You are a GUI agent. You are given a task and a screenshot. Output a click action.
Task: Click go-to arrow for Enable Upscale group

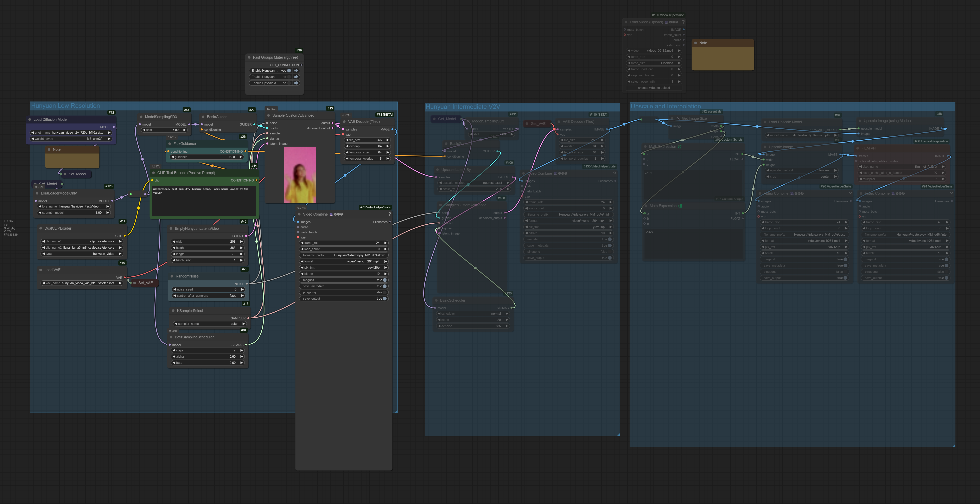[x=296, y=83]
